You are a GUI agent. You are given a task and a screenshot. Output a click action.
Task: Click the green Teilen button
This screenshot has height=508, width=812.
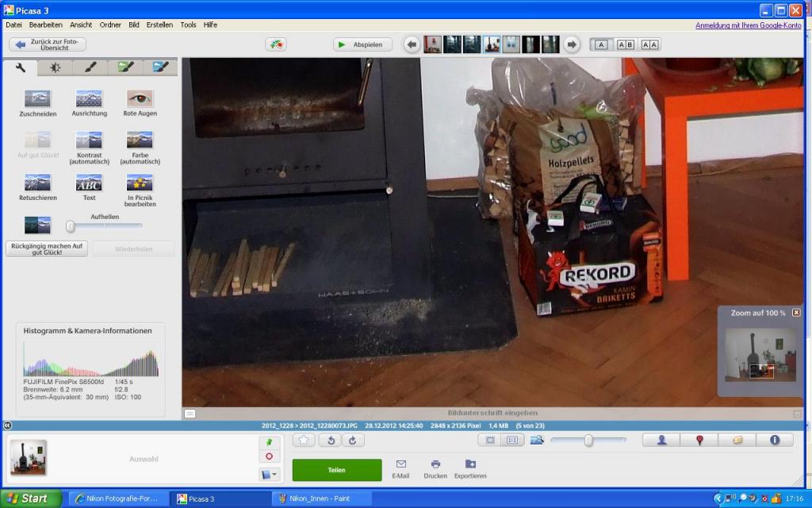click(x=336, y=470)
